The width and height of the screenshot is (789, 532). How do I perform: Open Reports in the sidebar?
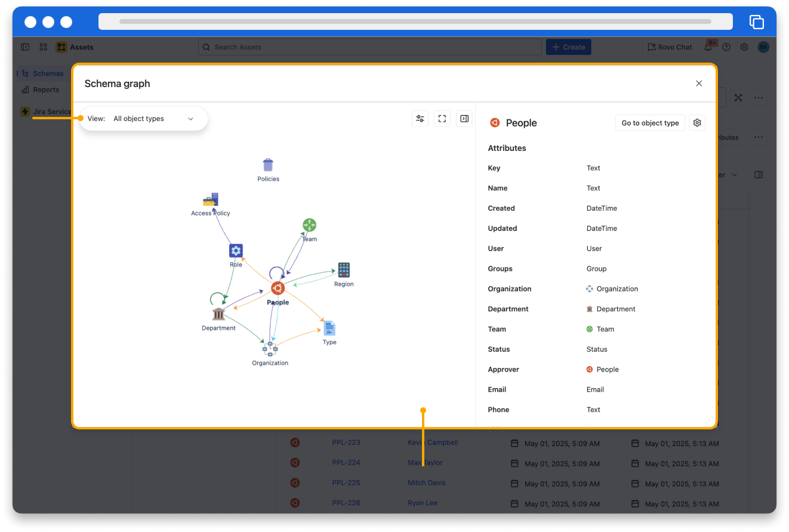[46, 89]
